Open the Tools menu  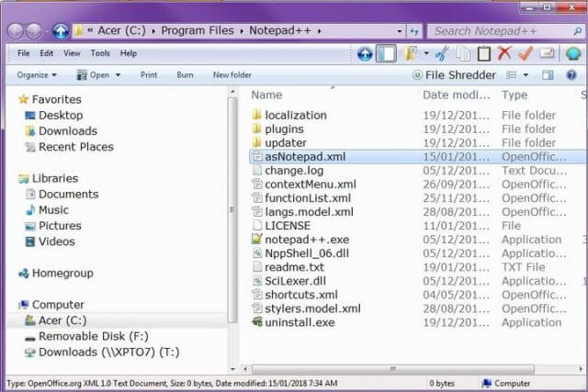click(x=100, y=53)
